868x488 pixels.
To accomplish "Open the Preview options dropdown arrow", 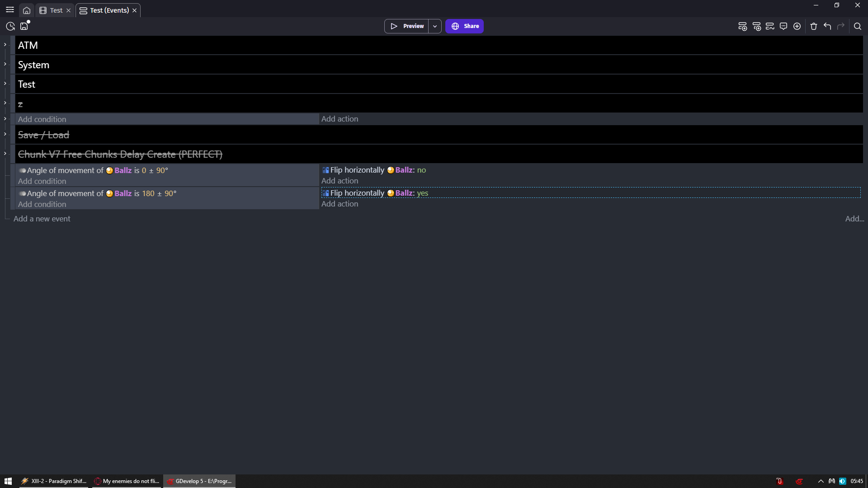I will pyautogui.click(x=434, y=26).
